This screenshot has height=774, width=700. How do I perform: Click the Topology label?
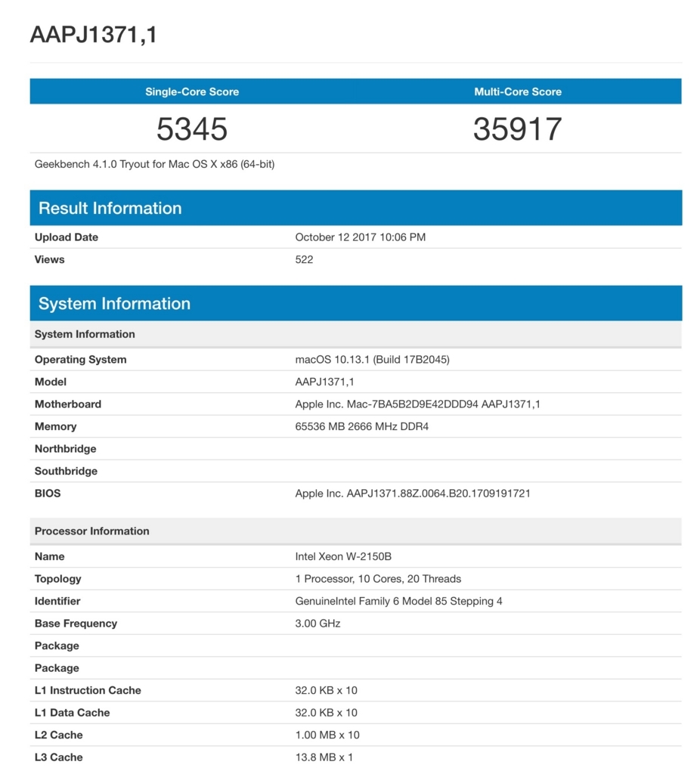tap(57, 579)
